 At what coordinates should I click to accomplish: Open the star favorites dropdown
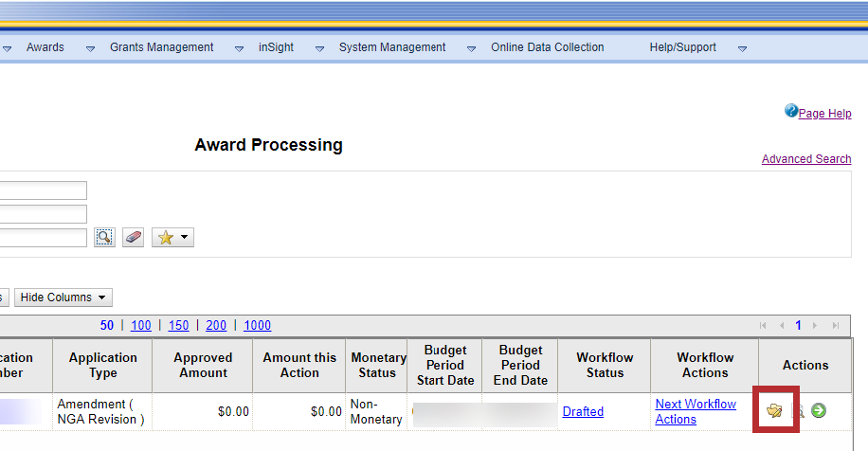(x=172, y=238)
